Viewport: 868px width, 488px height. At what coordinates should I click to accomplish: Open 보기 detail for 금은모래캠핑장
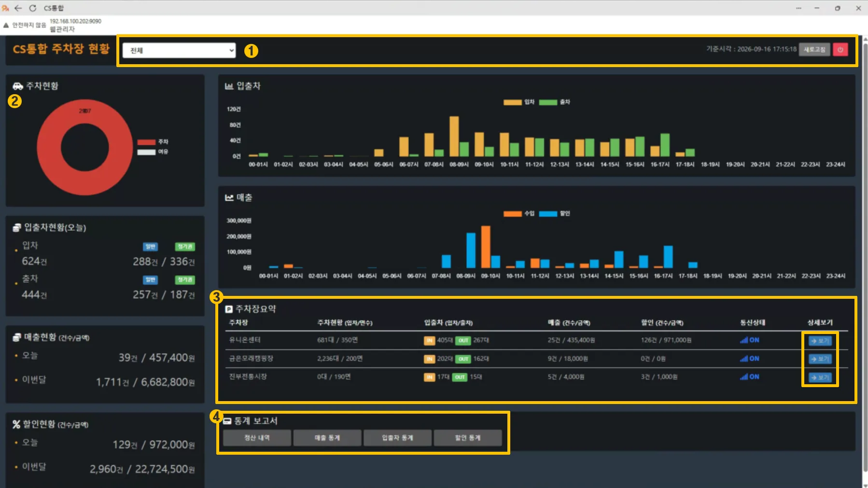point(820,359)
